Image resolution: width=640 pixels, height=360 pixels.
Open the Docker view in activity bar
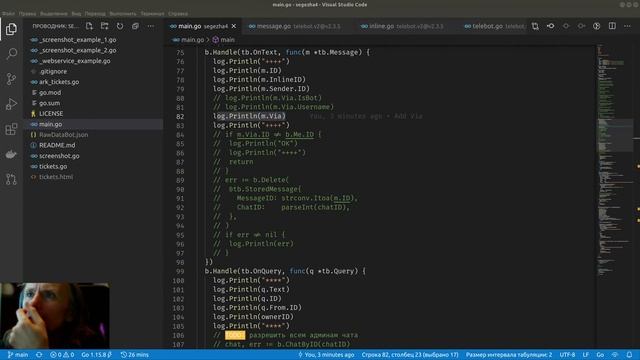coord(11,154)
